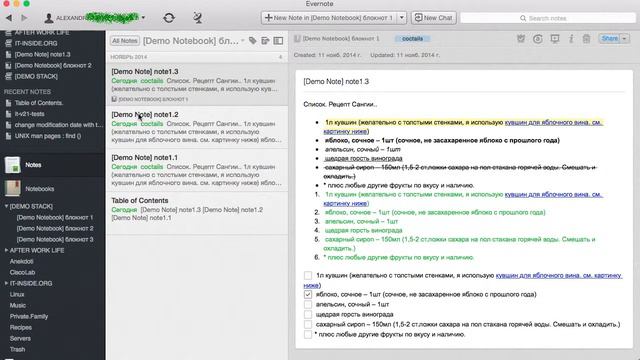Open the Linux notebook
Screen dimensions: 640x360
click(17, 294)
